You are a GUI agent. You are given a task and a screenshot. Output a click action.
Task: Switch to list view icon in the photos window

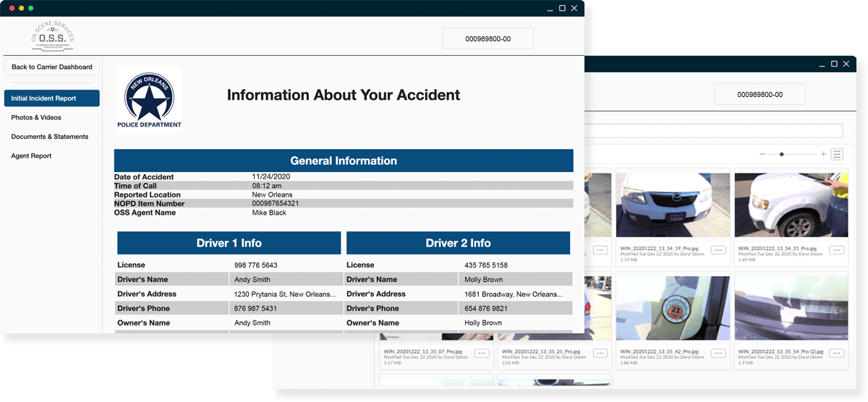coord(837,154)
